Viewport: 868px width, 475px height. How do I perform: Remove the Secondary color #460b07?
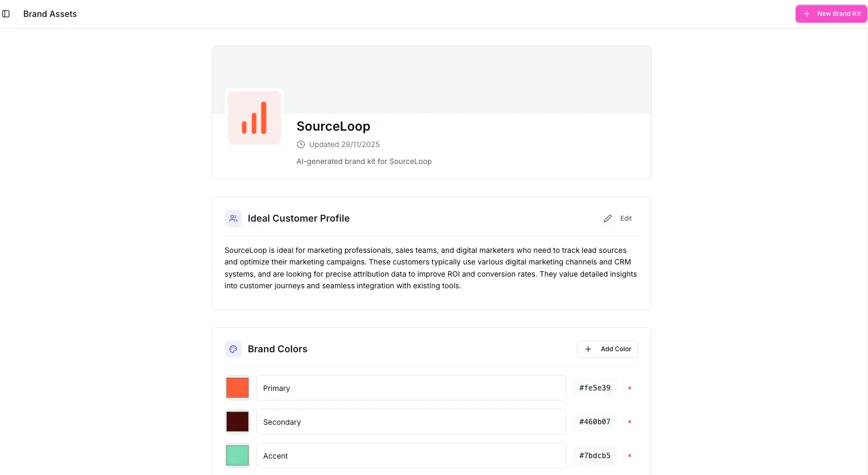(x=629, y=422)
